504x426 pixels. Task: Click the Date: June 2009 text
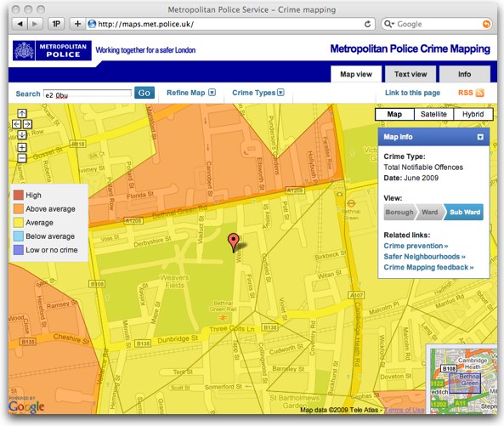pos(411,178)
